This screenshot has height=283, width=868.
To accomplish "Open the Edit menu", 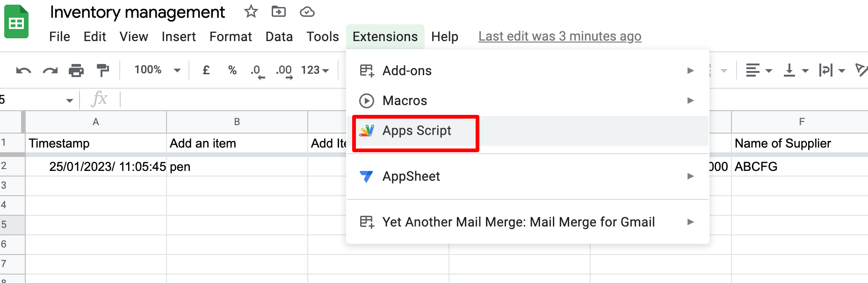I will (x=94, y=36).
